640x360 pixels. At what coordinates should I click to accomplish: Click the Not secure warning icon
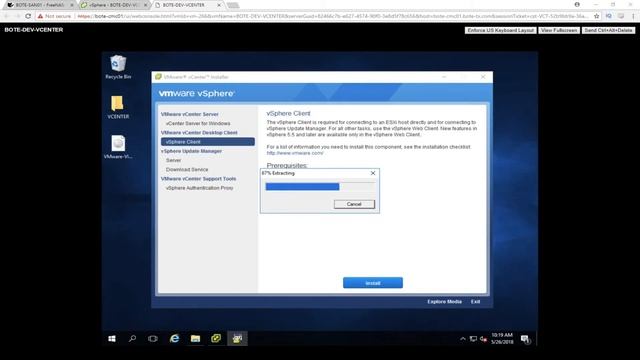pos(40,16)
